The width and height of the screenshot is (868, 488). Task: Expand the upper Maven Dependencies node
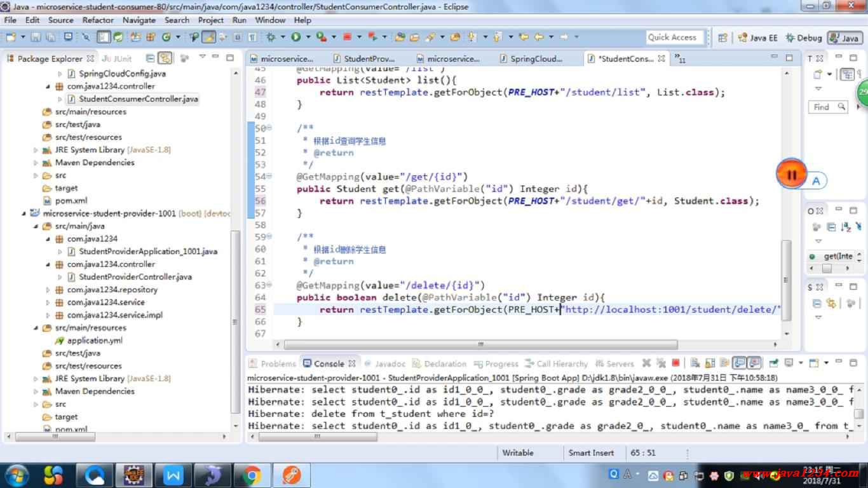36,163
